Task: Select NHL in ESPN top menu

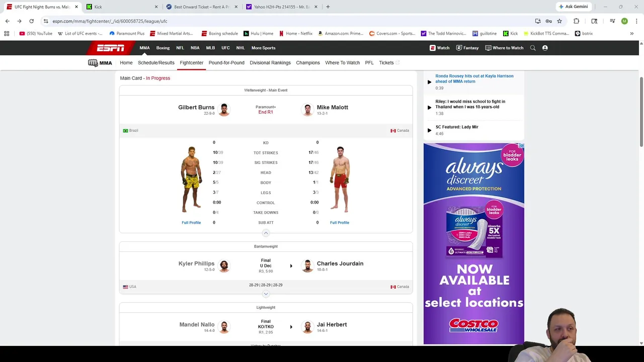Action: pyautogui.click(x=240, y=48)
